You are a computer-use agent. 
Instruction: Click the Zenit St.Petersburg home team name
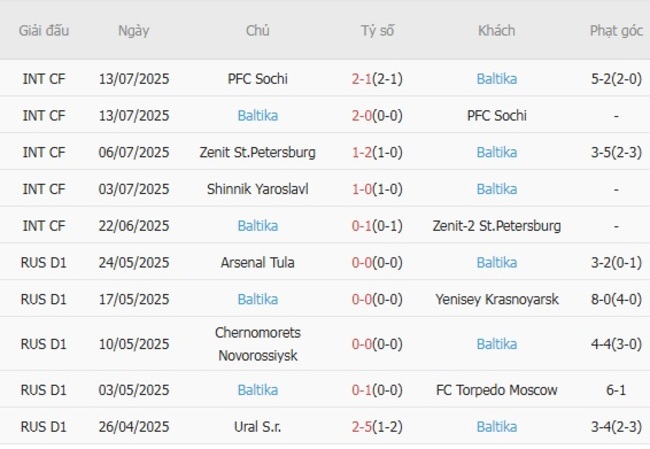point(257,152)
